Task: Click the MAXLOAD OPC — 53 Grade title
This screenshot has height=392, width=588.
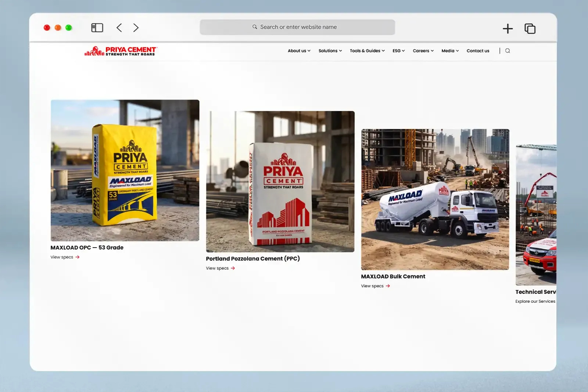Action: pyautogui.click(x=87, y=248)
